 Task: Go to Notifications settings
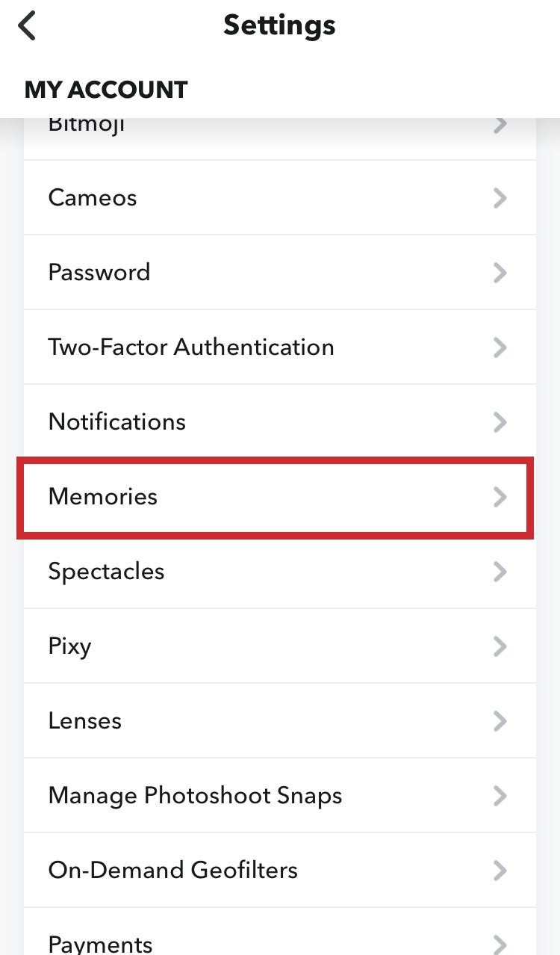pyautogui.click(x=117, y=422)
